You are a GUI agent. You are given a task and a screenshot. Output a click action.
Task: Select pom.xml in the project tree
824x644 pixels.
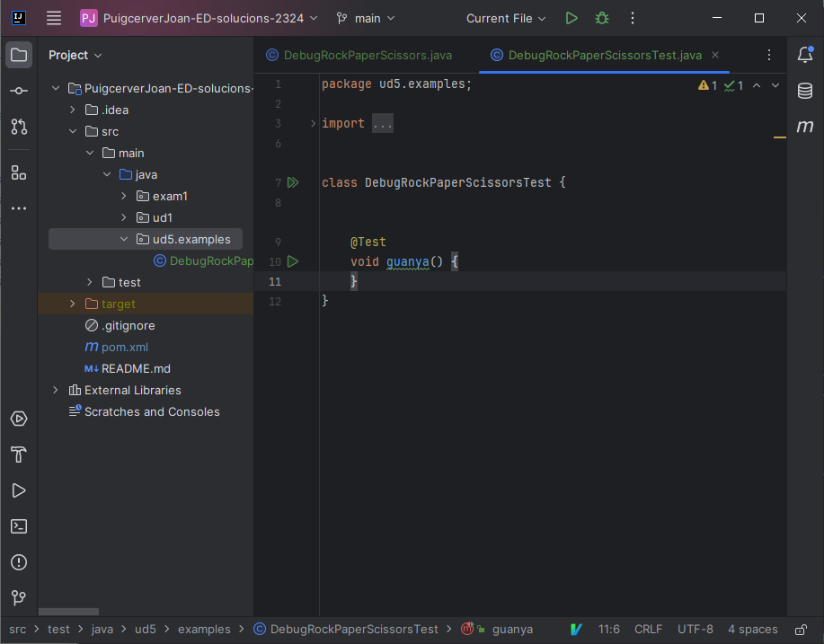pyautogui.click(x=125, y=347)
